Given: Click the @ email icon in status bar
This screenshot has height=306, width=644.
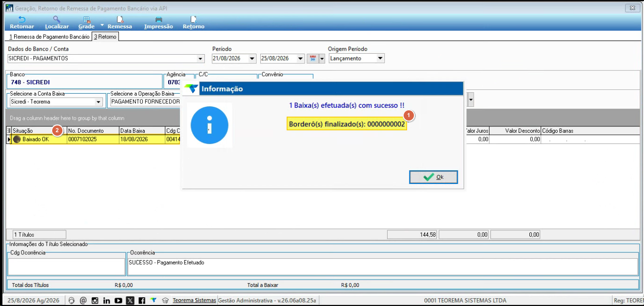Looking at the screenshot, I should [83, 301].
